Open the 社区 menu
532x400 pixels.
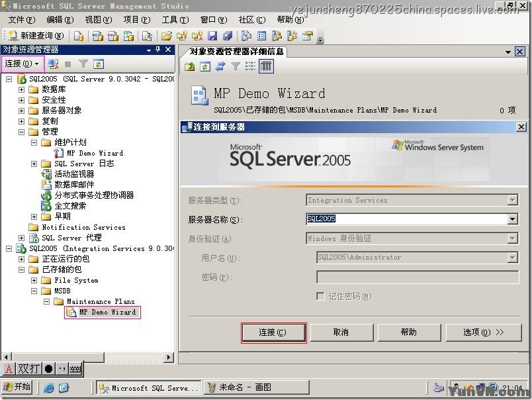point(252,20)
